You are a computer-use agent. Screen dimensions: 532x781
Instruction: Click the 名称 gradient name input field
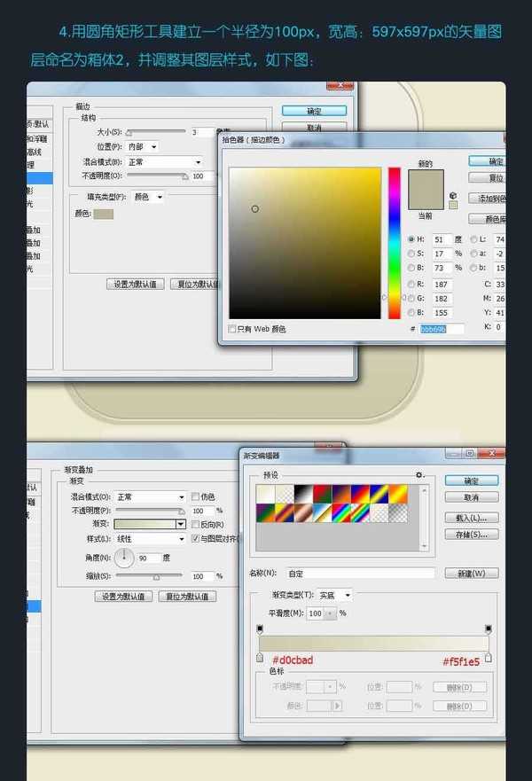coord(359,574)
